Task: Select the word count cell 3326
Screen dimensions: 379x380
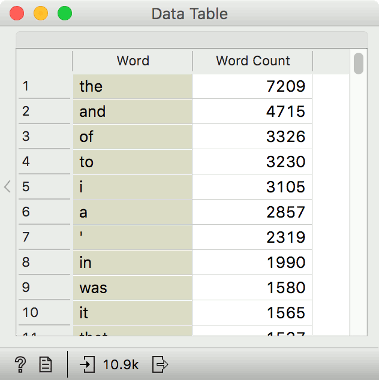Action: coord(253,137)
